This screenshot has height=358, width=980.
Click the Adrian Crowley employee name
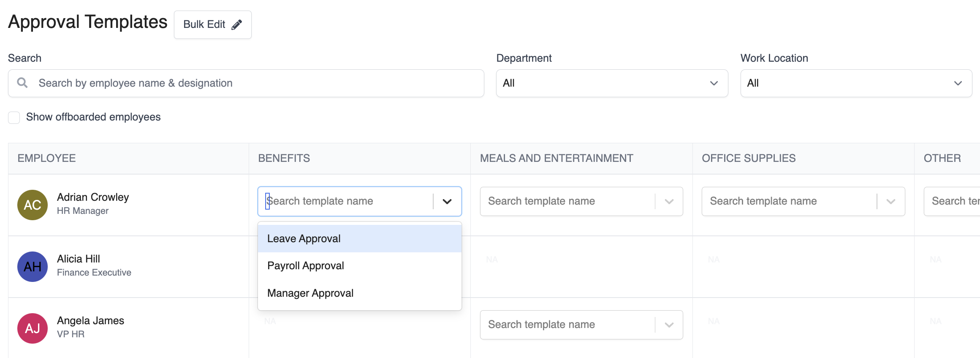93,197
